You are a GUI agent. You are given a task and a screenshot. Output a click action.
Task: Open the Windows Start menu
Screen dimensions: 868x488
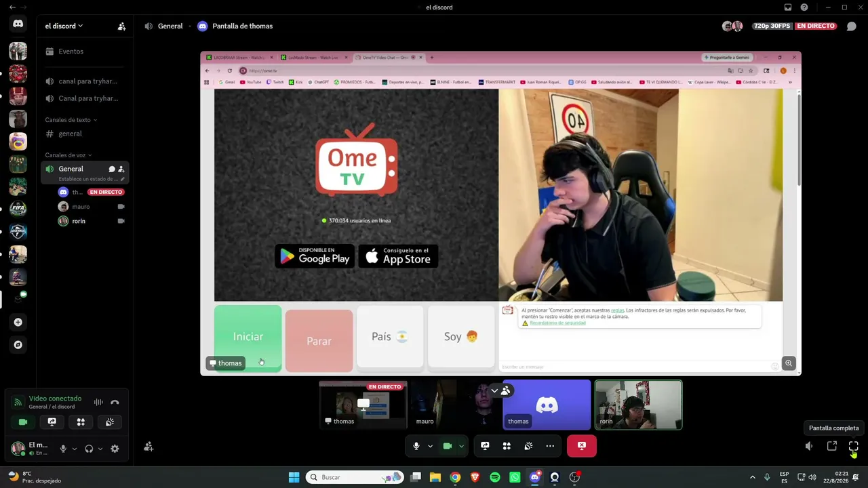tap(294, 477)
